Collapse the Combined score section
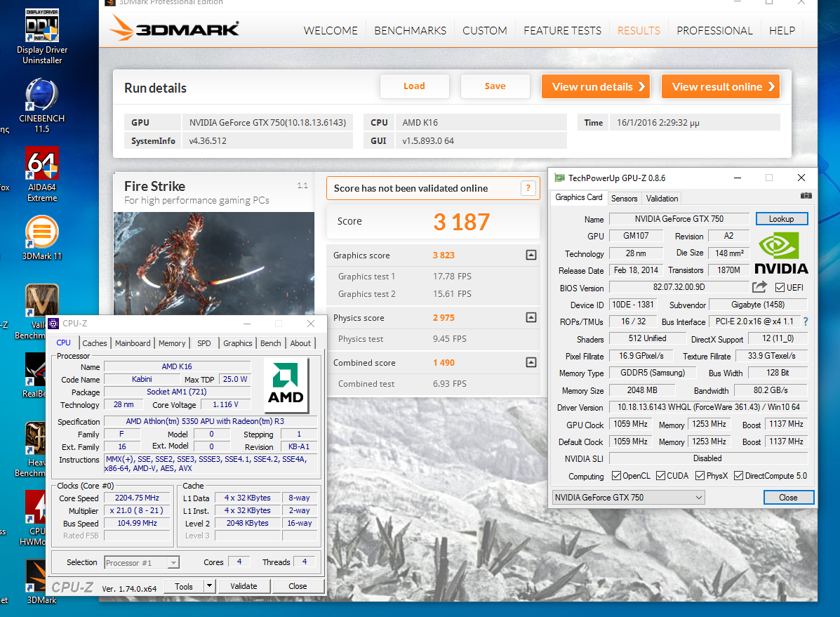Image resolution: width=840 pixels, height=617 pixels. 531,362
